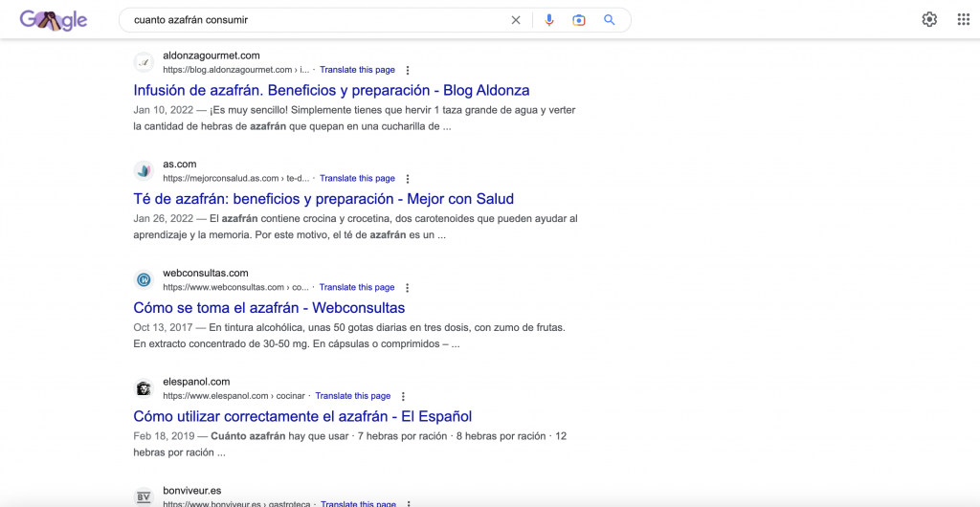Viewport: 980px width, 507px height.
Task: Start voice search with microphone icon
Action: pyautogui.click(x=549, y=20)
